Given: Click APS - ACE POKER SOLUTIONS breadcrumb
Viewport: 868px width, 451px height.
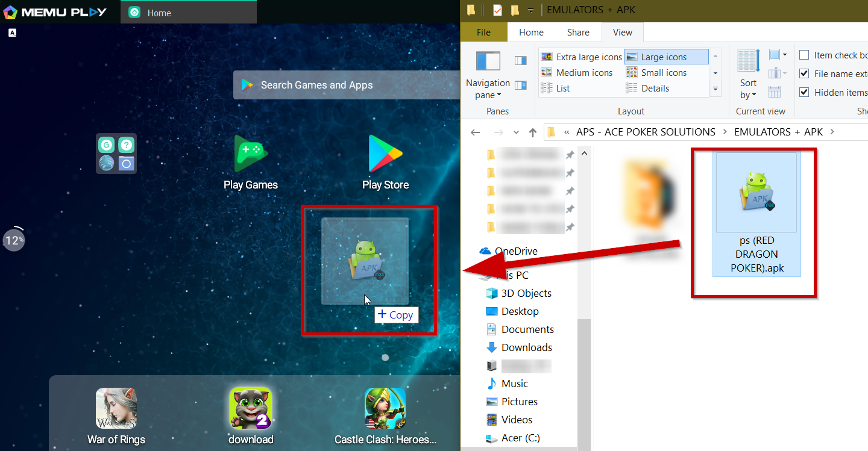Looking at the screenshot, I should 646,132.
